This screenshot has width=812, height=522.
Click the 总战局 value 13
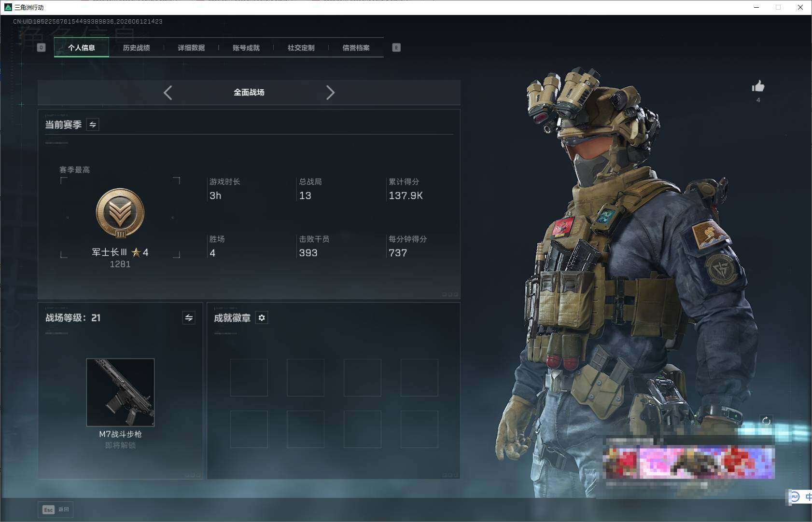tap(305, 195)
